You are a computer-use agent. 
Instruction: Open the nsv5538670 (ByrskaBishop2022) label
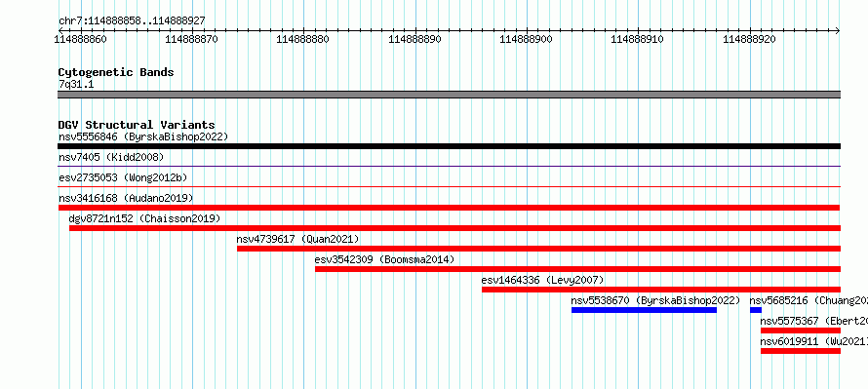tap(655, 300)
